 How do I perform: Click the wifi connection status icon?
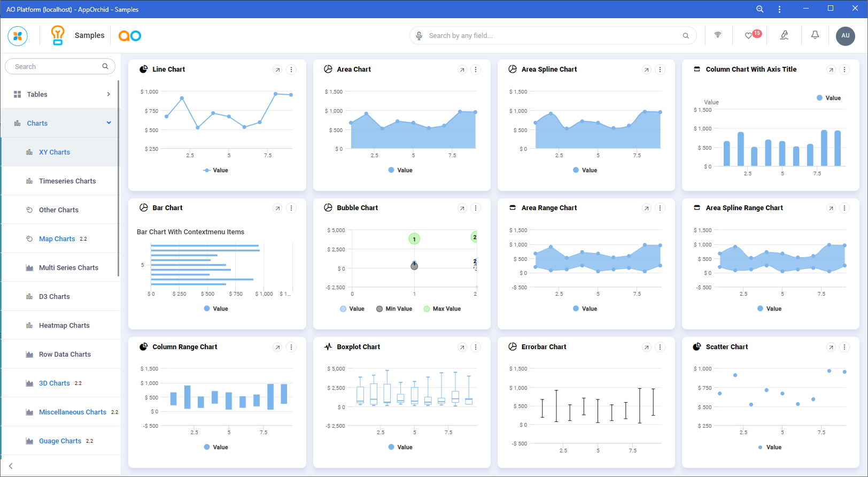[717, 35]
